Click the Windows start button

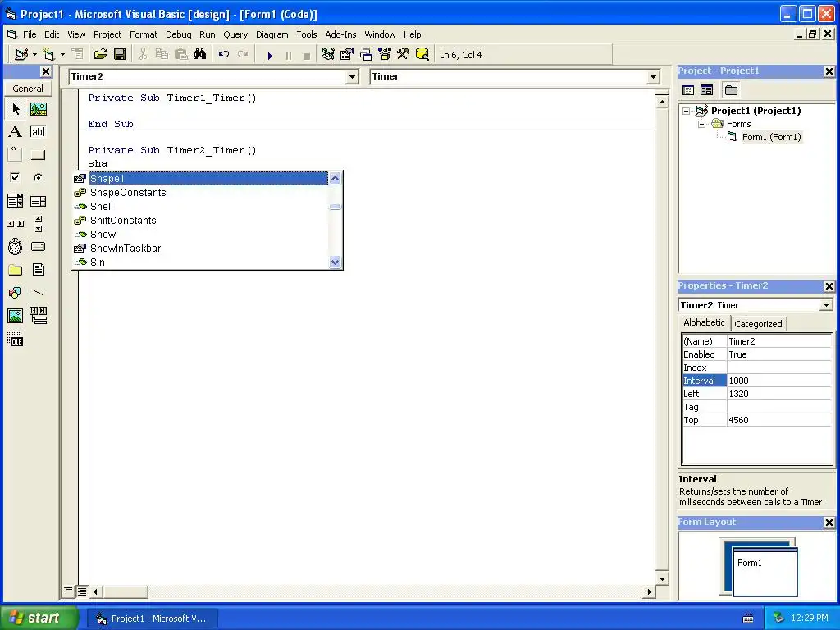tap(38, 618)
